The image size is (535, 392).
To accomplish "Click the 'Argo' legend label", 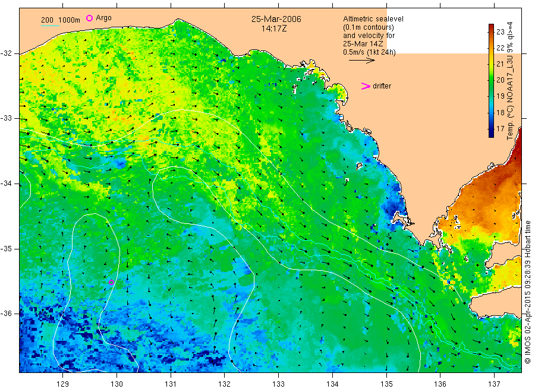I will 103,18.
